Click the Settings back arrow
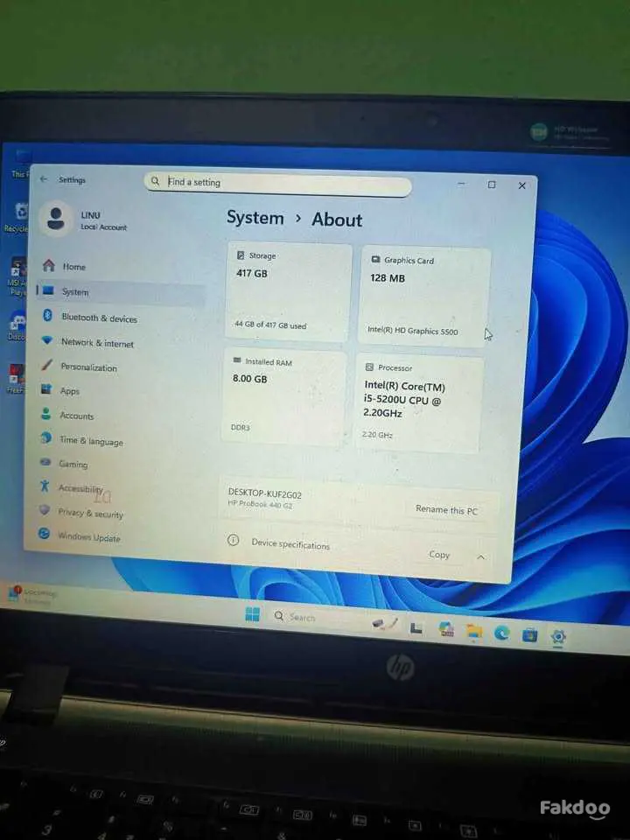The image size is (630, 840). click(x=44, y=178)
